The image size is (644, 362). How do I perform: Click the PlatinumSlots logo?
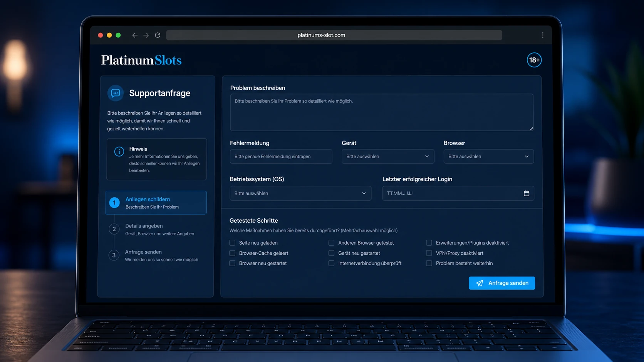[141, 60]
